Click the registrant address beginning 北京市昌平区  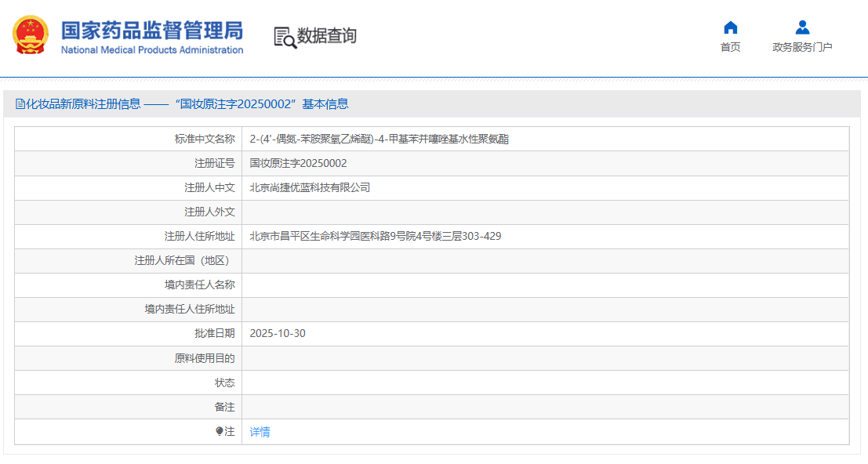(375, 236)
